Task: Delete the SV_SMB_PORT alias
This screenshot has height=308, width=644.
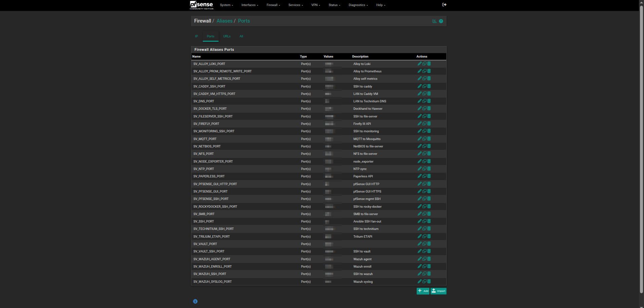Action: (x=429, y=214)
